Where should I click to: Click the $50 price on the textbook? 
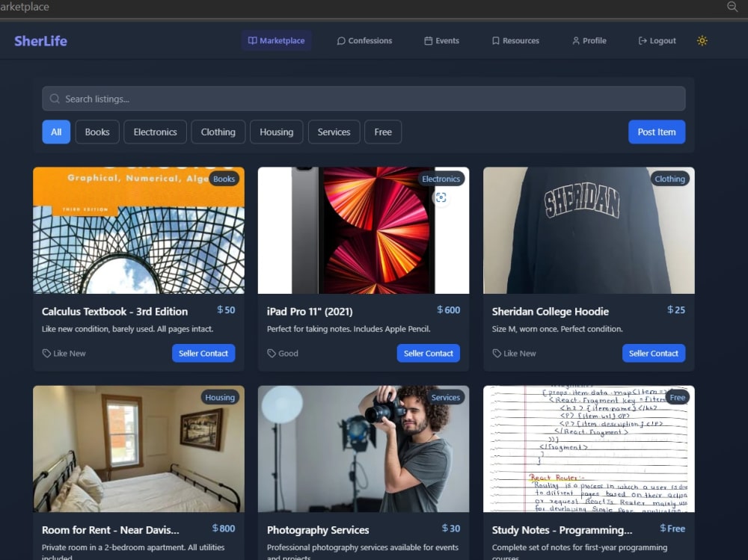click(x=226, y=310)
